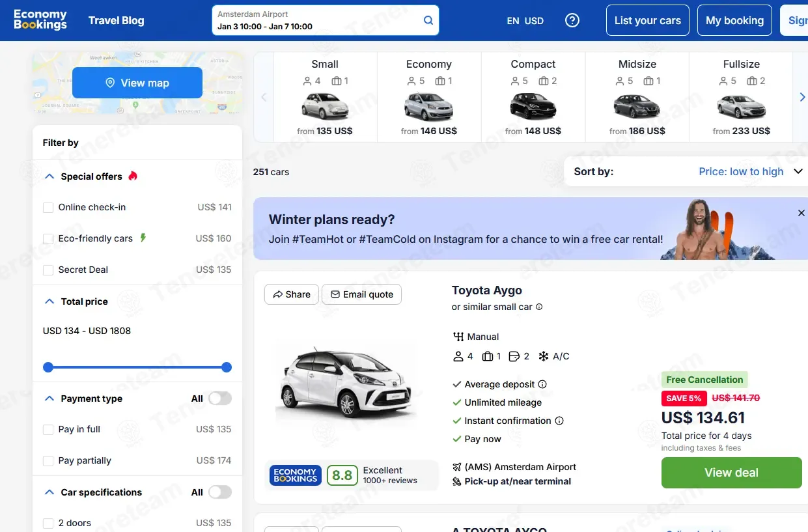Click the Economy Bookings supplier badge

pyautogui.click(x=296, y=475)
